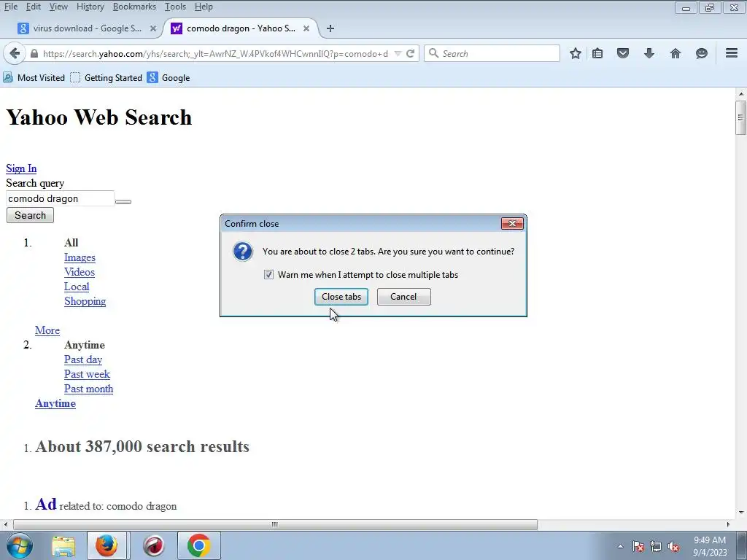The width and height of the screenshot is (747, 560).
Task: Focus the Firefox Search box
Action: [x=492, y=53]
